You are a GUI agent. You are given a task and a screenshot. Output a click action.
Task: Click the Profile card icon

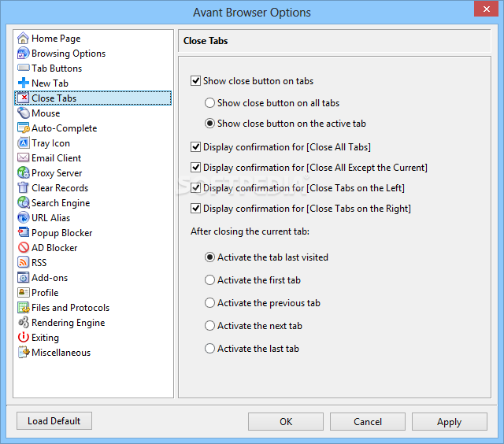tap(23, 292)
